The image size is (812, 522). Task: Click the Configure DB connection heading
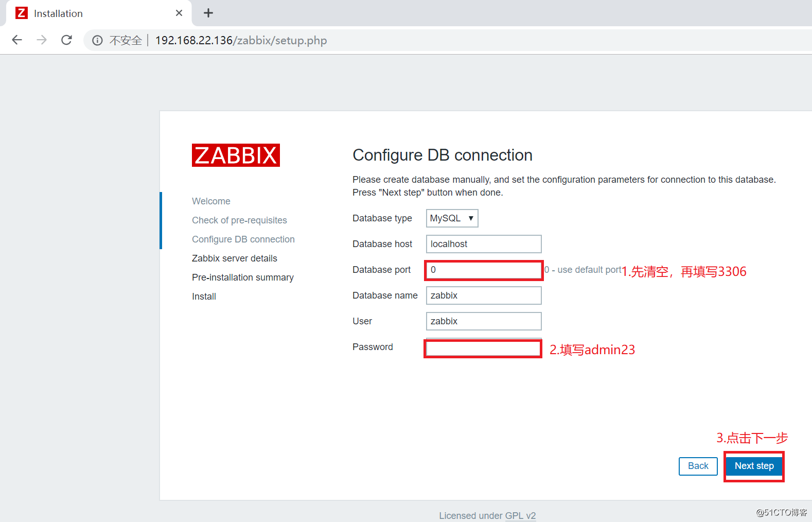(442, 155)
